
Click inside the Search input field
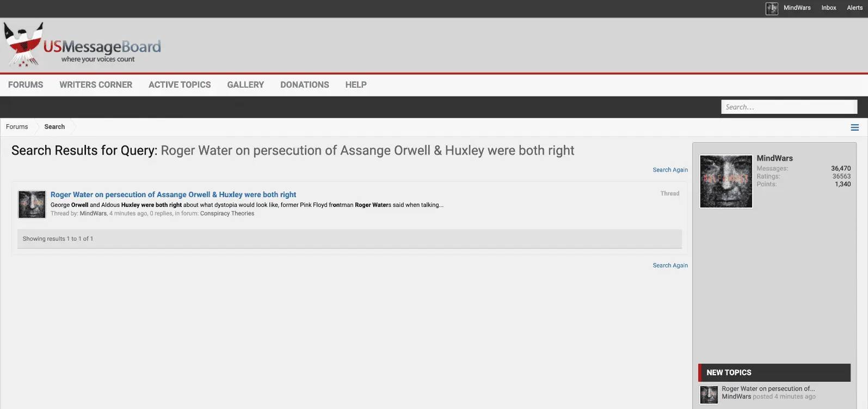point(789,107)
